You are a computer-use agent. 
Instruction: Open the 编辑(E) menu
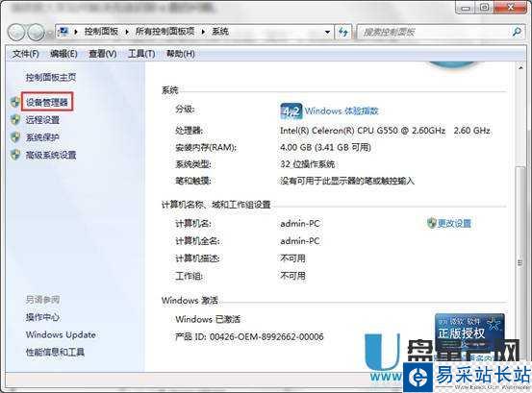point(63,54)
